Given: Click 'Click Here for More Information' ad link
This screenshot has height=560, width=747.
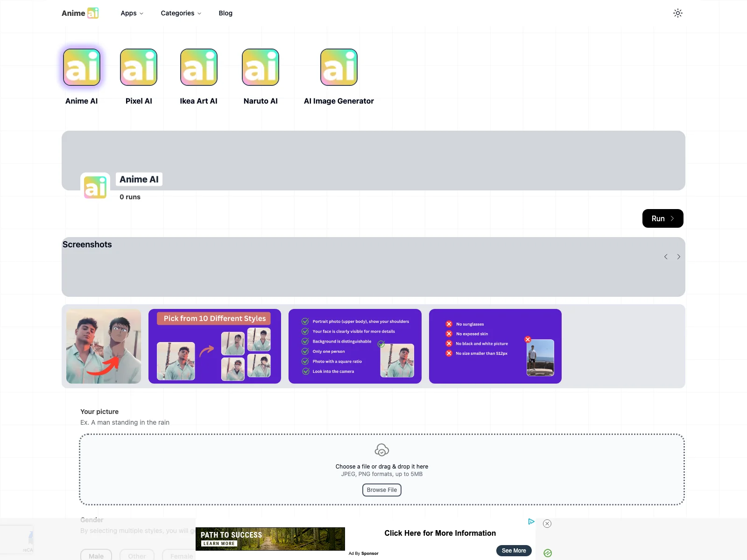Looking at the screenshot, I should click(x=440, y=533).
